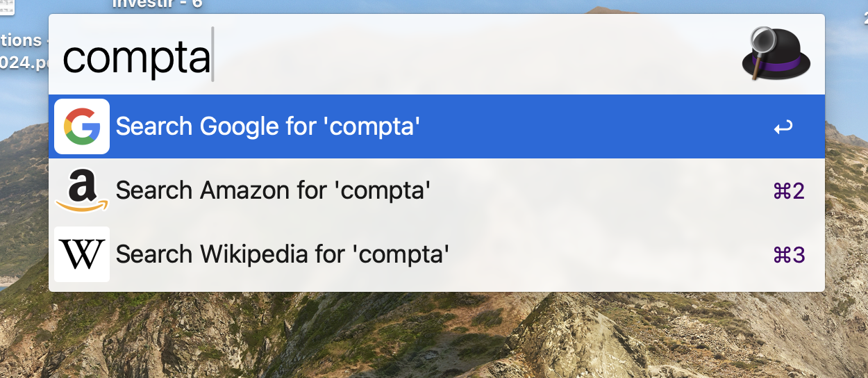Screen dimensions: 868x378
Task: Choose "Search Amazon for 'compta'" result
Action: (274, 190)
